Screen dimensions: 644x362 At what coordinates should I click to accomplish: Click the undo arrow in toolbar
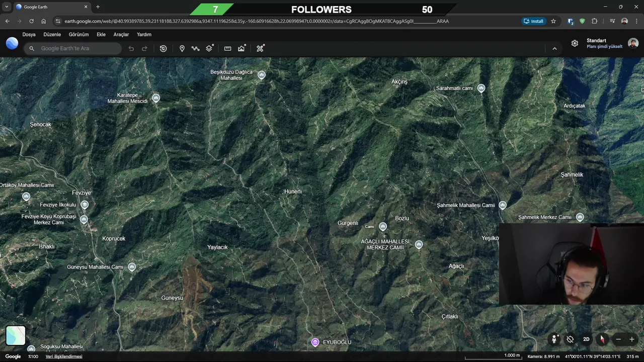click(x=131, y=48)
